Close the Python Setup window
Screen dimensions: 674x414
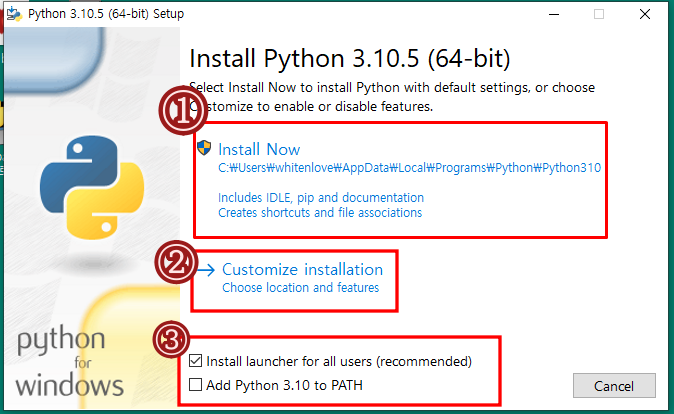coord(645,14)
